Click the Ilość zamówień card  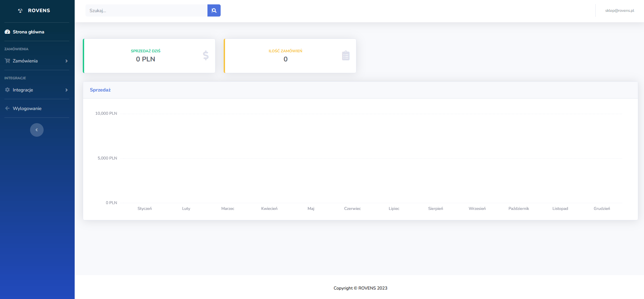(x=290, y=56)
